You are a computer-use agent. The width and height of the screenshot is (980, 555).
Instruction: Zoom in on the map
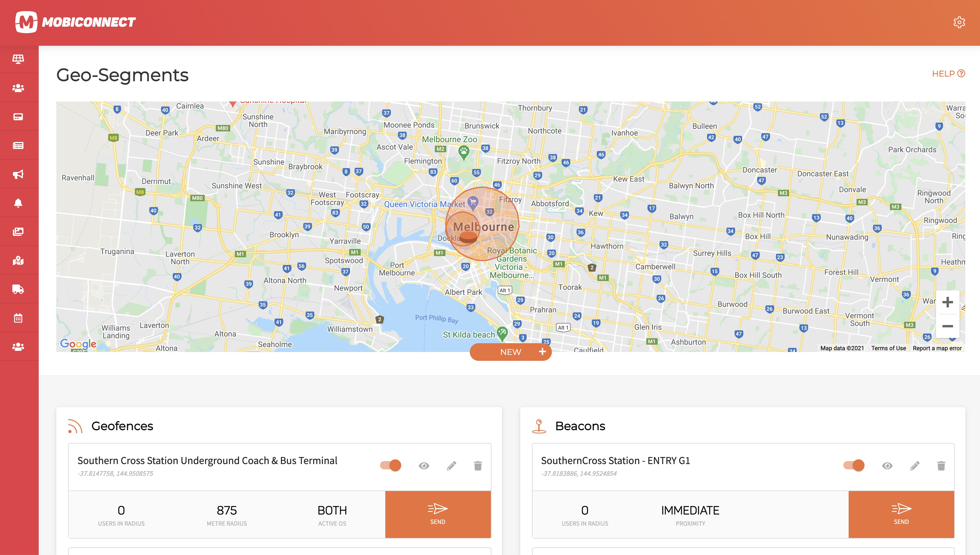click(x=947, y=302)
